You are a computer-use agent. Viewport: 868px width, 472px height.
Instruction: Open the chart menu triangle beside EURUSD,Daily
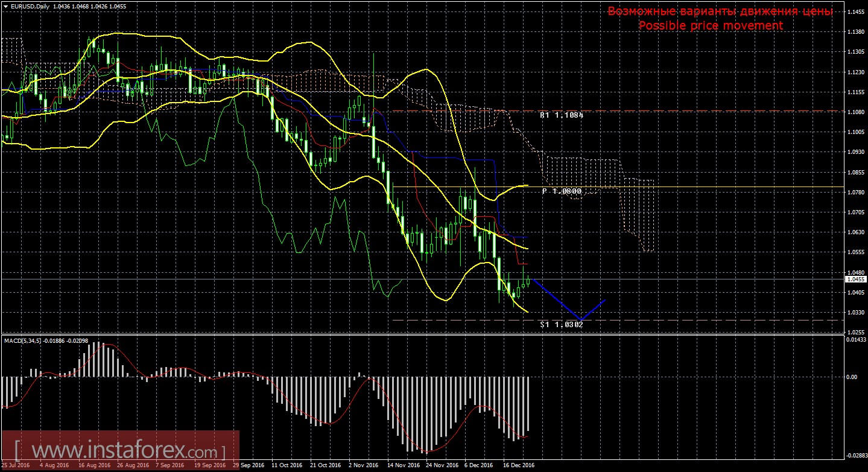5,6
